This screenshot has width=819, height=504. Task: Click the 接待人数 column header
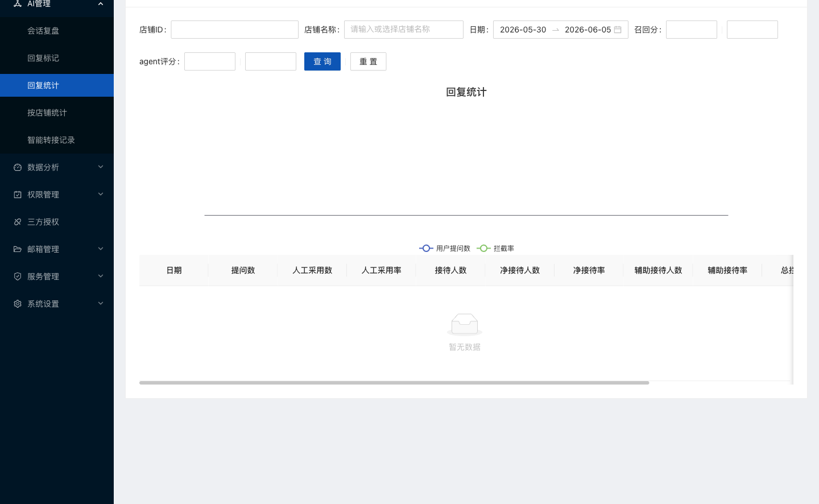[x=451, y=270]
